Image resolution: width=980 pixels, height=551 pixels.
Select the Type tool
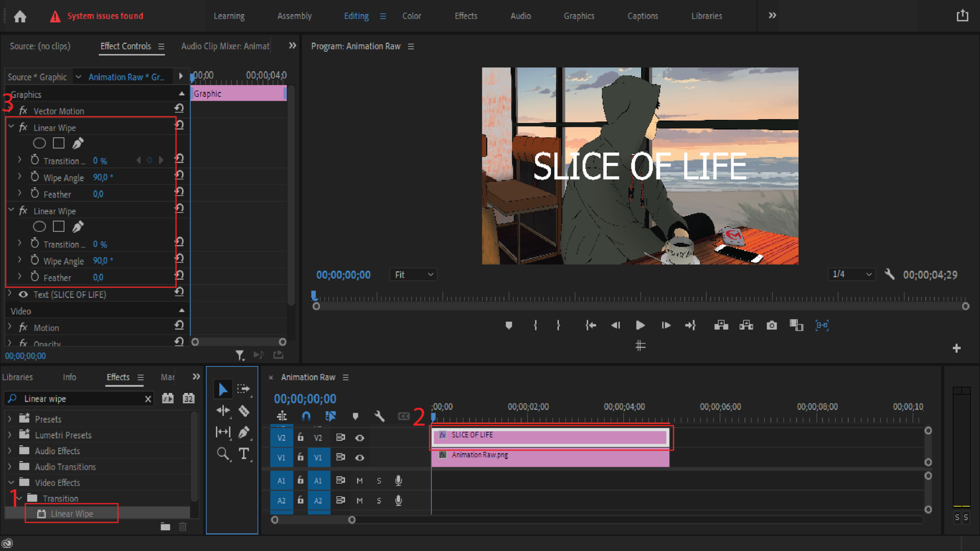(244, 454)
